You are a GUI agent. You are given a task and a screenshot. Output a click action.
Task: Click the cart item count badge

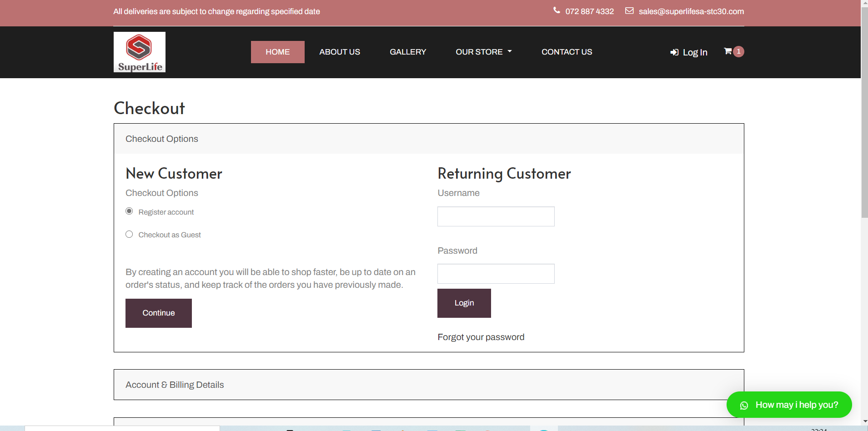[739, 51]
